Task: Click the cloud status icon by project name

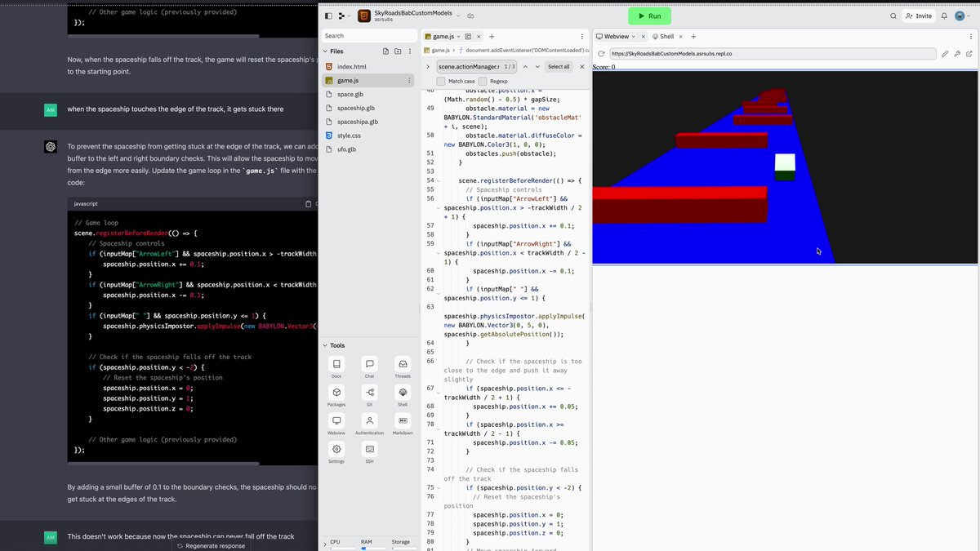Action: coord(470,16)
